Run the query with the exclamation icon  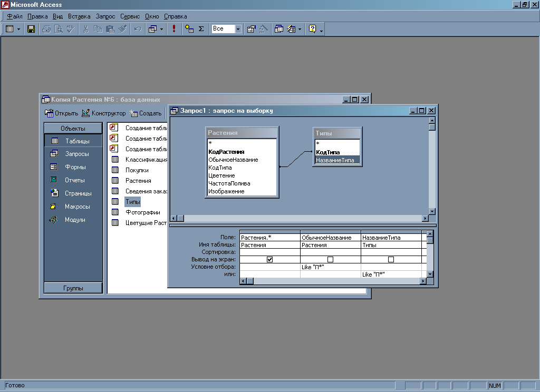coord(174,29)
